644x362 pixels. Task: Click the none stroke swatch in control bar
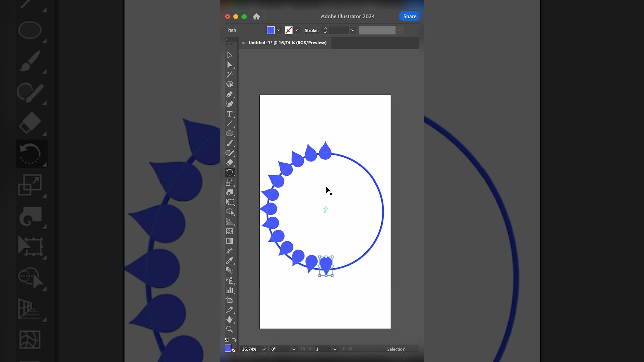click(289, 30)
